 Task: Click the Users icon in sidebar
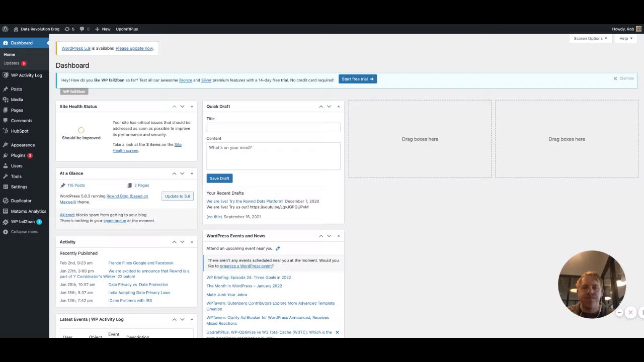tap(6, 166)
